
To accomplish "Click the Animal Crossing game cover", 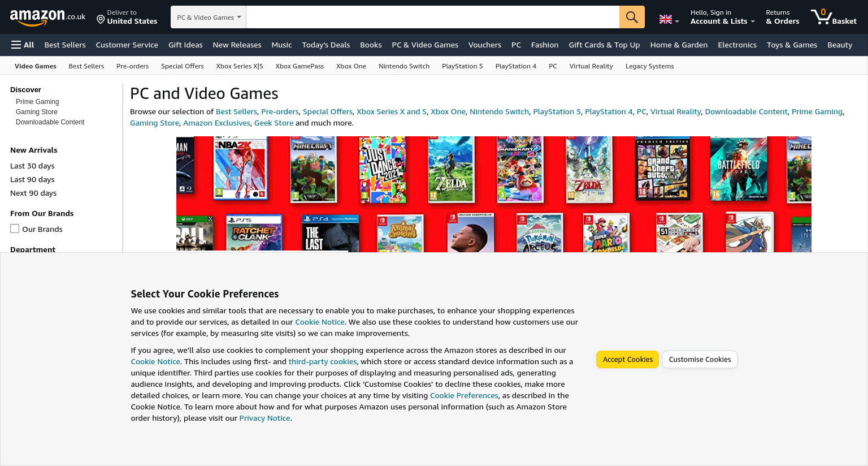I will pyautogui.click(x=400, y=233).
